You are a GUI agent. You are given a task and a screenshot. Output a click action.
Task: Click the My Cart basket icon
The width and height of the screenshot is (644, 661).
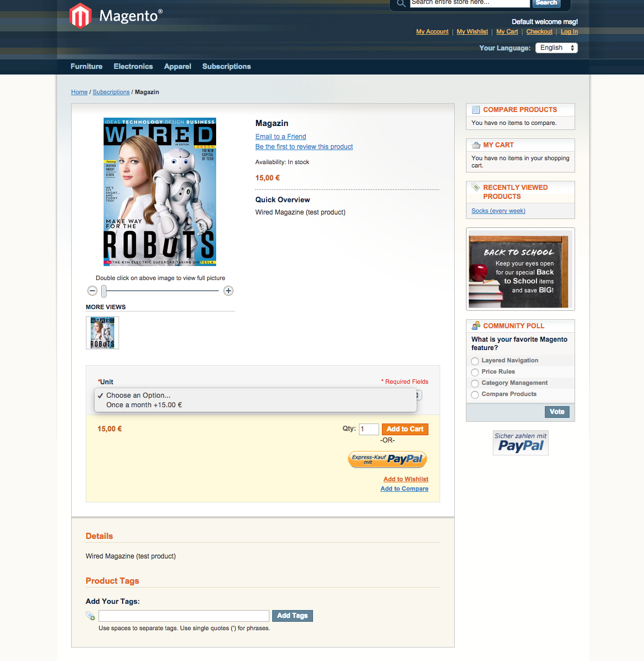pyautogui.click(x=476, y=145)
